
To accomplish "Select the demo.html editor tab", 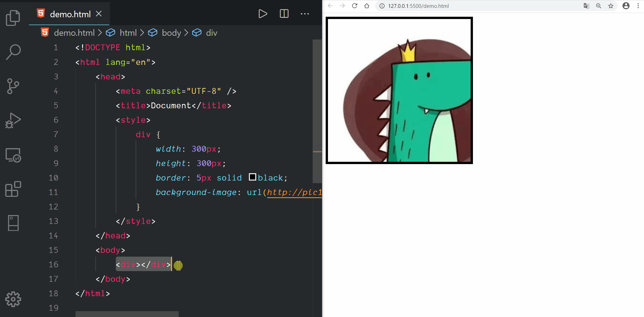I will tap(70, 14).
